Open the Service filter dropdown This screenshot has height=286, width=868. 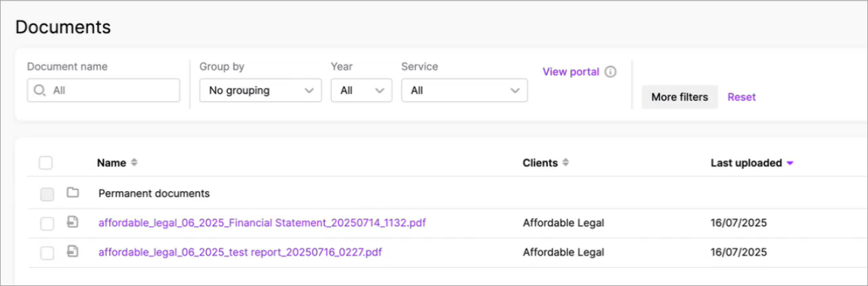tap(464, 90)
